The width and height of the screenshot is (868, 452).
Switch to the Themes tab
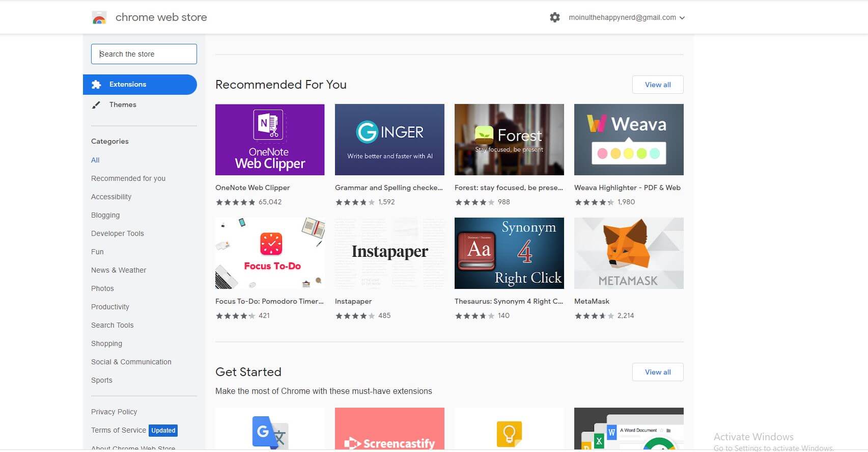click(123, 104)
